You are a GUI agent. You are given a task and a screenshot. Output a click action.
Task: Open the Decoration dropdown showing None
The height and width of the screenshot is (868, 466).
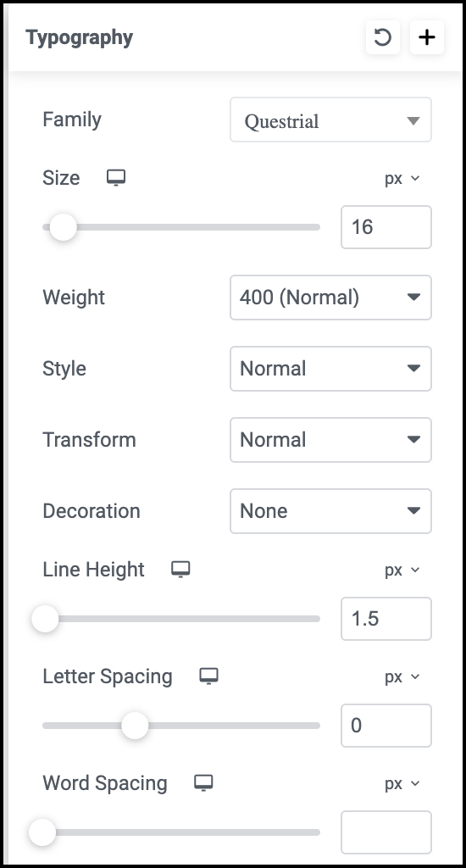point(331,511)
